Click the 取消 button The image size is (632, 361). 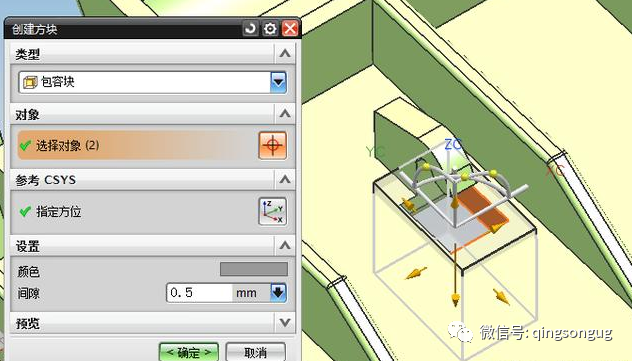point(256,353)
